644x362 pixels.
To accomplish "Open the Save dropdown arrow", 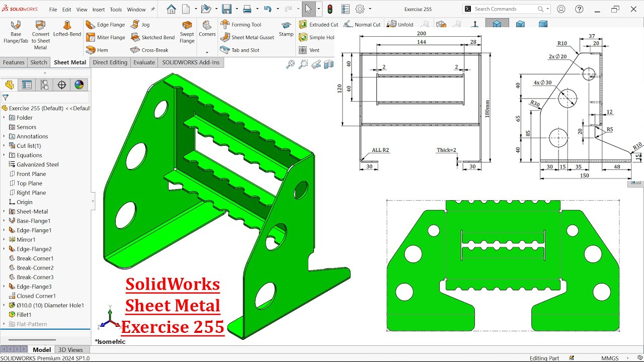I will [236, 9].
